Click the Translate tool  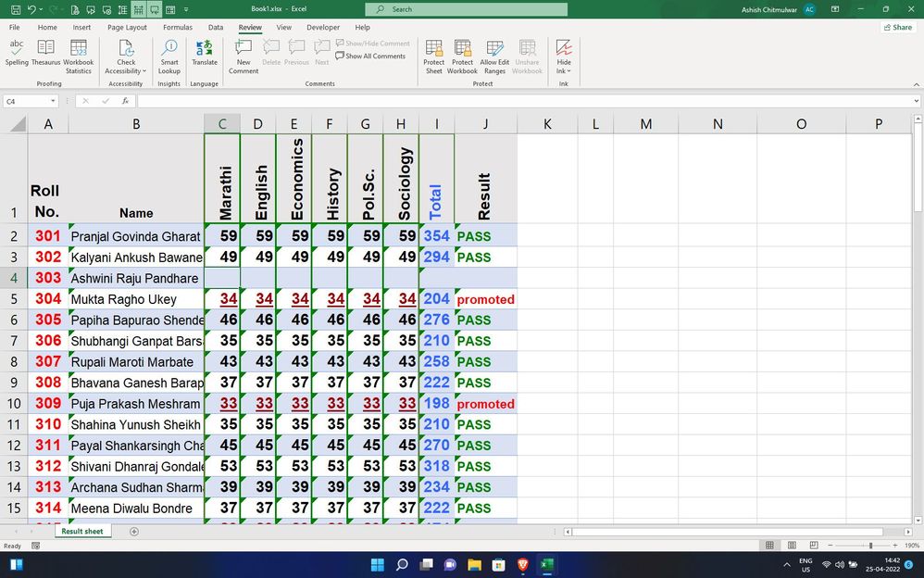tap(205, 53)
